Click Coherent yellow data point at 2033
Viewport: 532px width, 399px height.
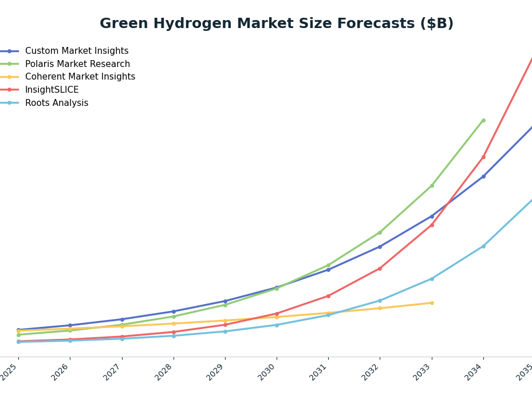(432, 303)
